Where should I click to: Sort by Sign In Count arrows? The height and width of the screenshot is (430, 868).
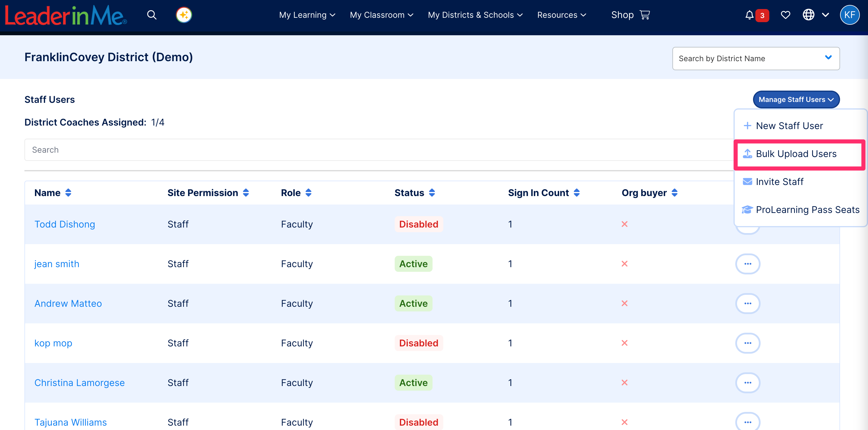click(x=577, y=193)
